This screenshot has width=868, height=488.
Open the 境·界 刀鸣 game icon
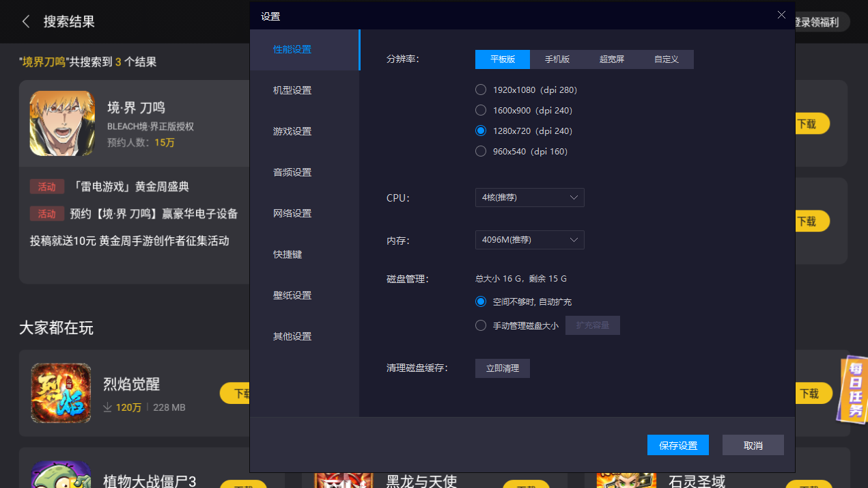pyautogui.click(x=62, y=123)
